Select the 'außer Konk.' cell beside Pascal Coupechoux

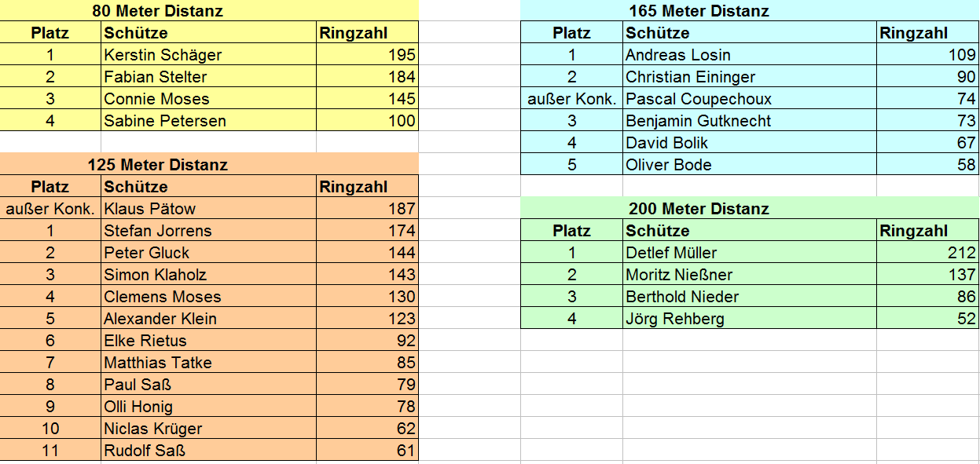coord(572,98)
